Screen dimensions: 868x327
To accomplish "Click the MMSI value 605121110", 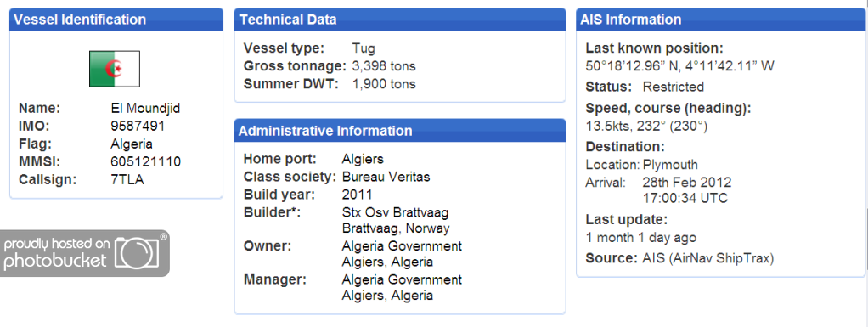I will coord(145,161).
